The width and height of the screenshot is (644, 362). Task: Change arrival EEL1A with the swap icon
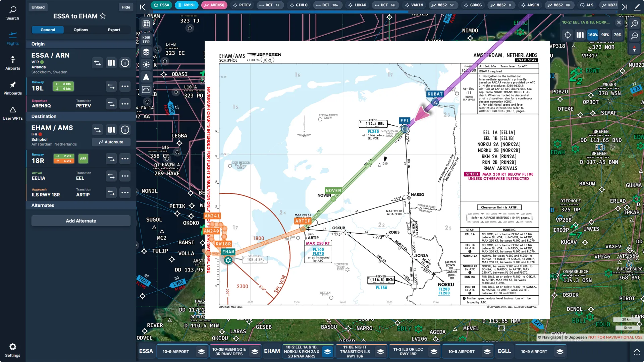coord(111,176)
